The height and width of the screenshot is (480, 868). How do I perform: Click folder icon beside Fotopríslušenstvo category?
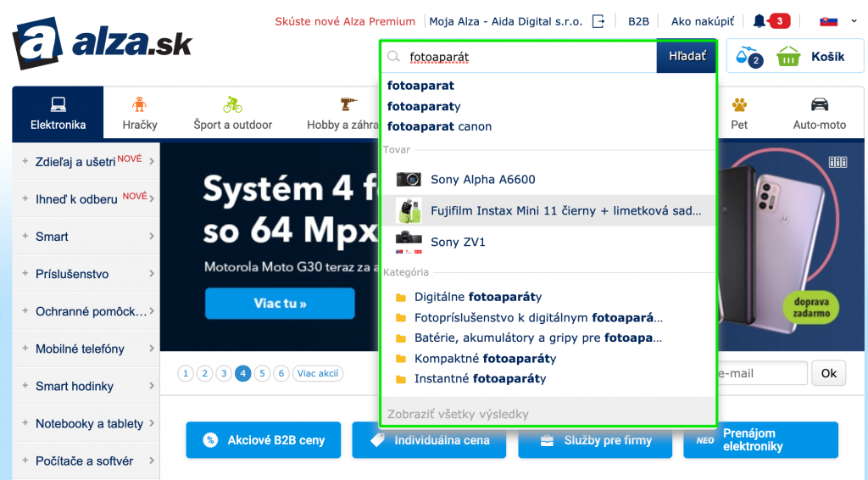tap(401, 318)
